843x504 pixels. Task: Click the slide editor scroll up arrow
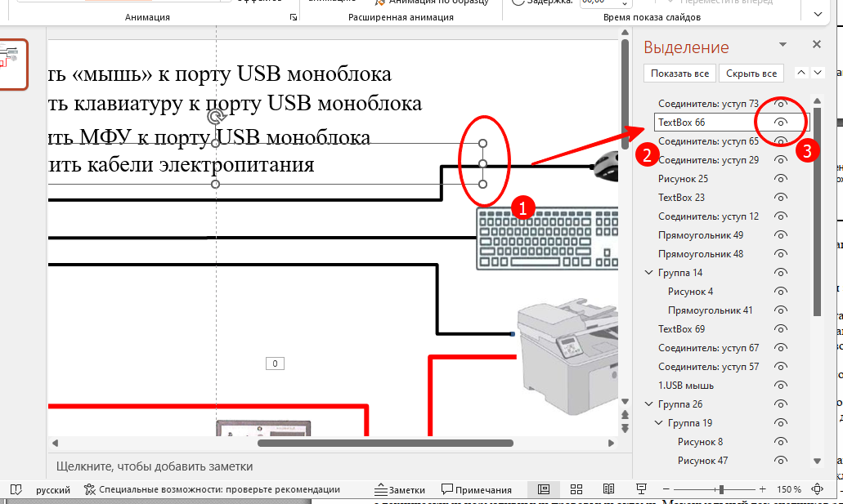tap(625, 33)
